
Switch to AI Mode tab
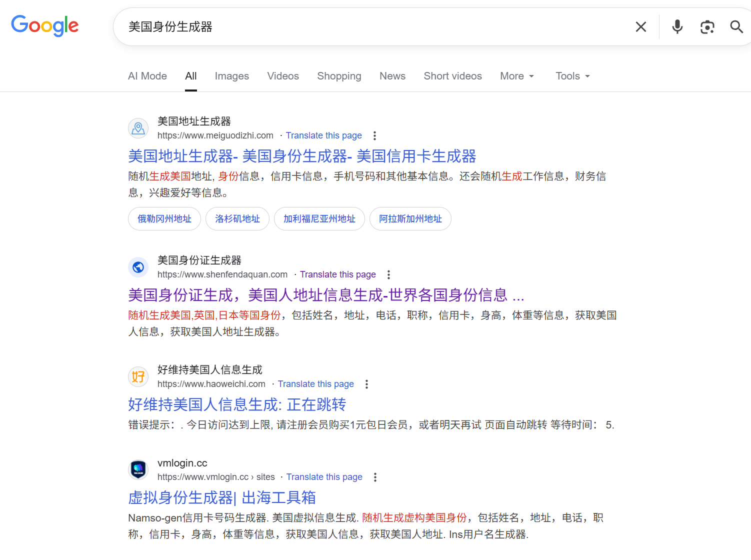click(147, 76)
